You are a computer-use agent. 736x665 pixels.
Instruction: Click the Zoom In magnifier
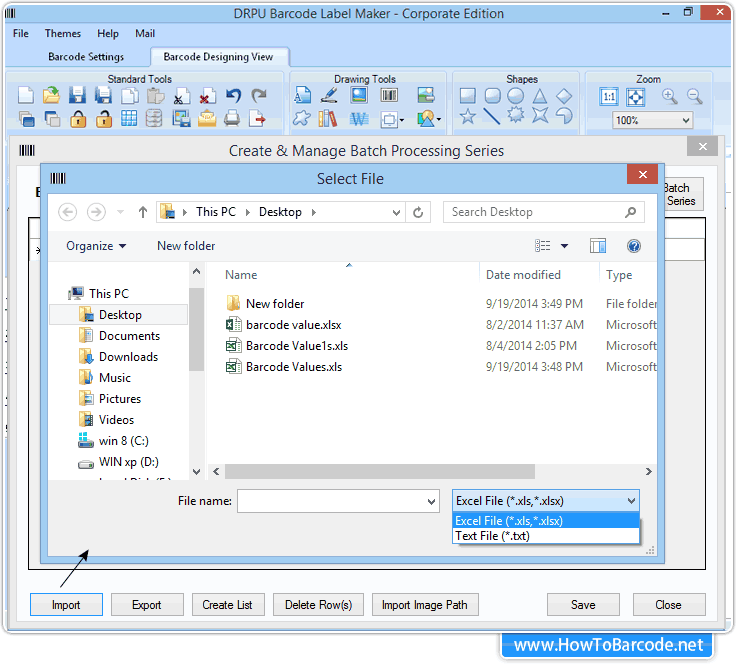pyautogui.click(x=669, y=96)
